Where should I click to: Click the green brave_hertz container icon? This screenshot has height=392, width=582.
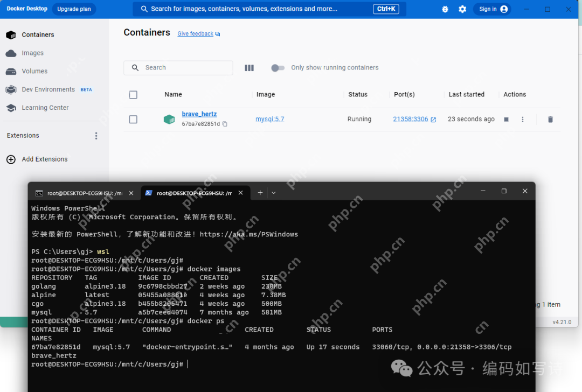169,120
